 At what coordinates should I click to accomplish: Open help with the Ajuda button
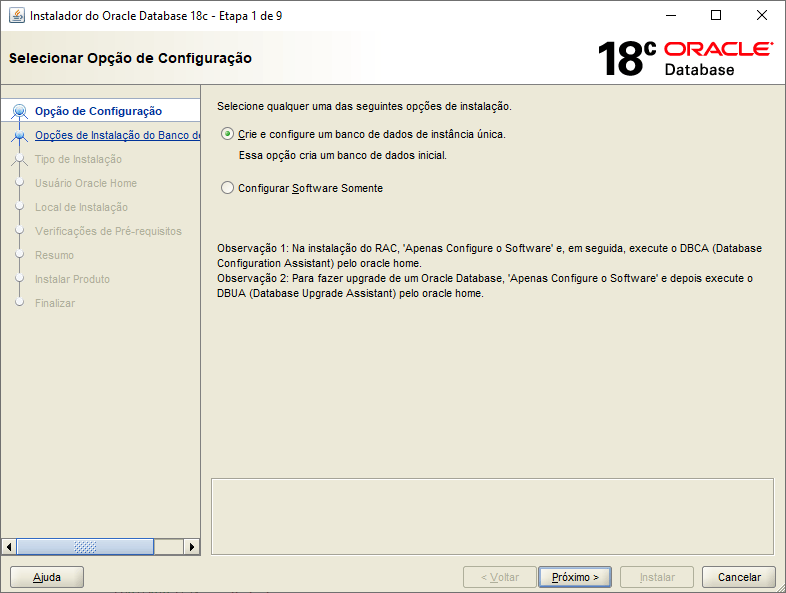(47, 577)
